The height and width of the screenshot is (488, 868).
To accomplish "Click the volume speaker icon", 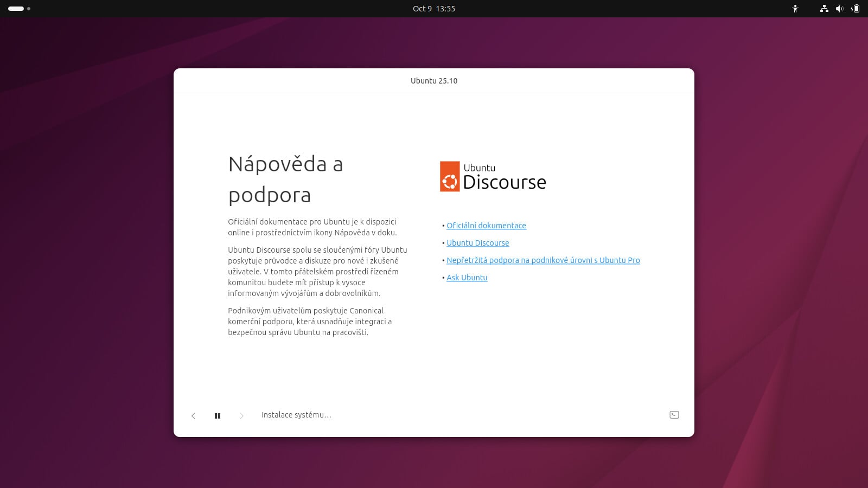I will [839, 9].
